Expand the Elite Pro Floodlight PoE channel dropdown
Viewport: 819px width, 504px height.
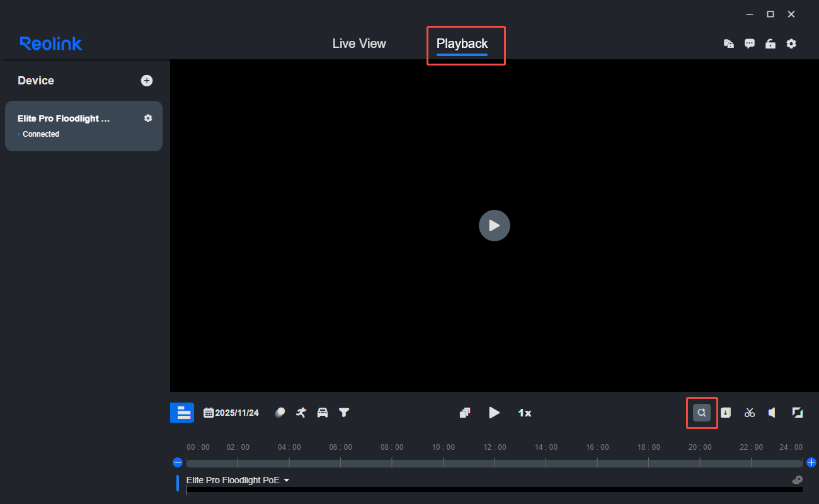(287, 479)
